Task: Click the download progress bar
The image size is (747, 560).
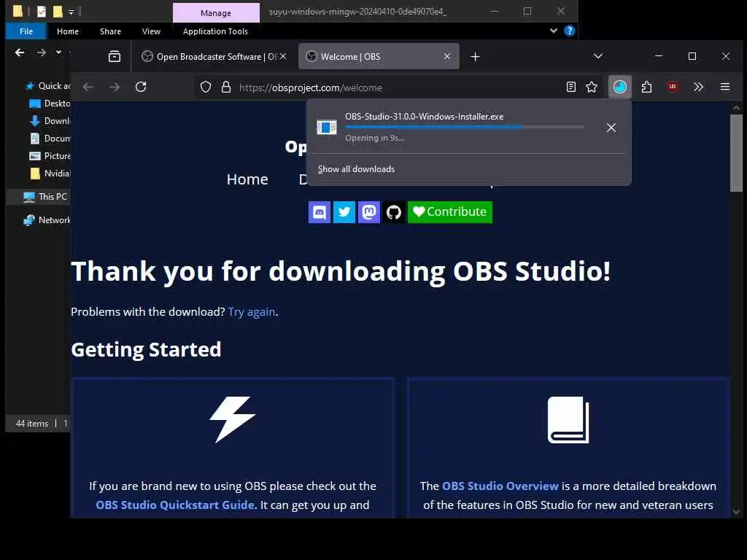Action: tap(464, 127)
